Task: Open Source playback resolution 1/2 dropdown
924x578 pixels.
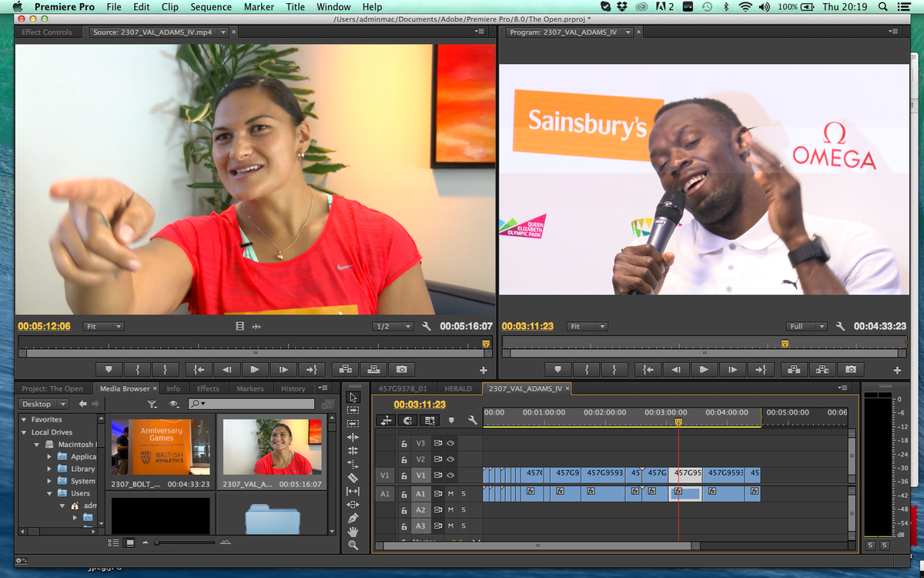Action: (393, 327)
